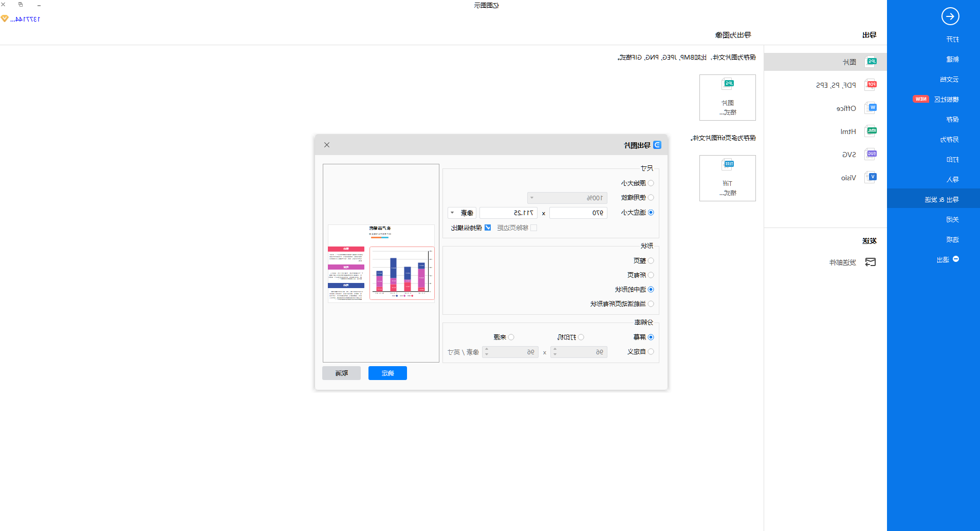
Task: Click the second custom resolution 96 stepper
Action: 510,352
